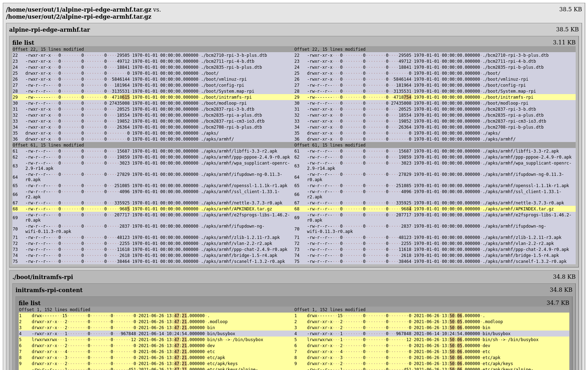Select highlighted line 29 in the left pane

[141, 97]
